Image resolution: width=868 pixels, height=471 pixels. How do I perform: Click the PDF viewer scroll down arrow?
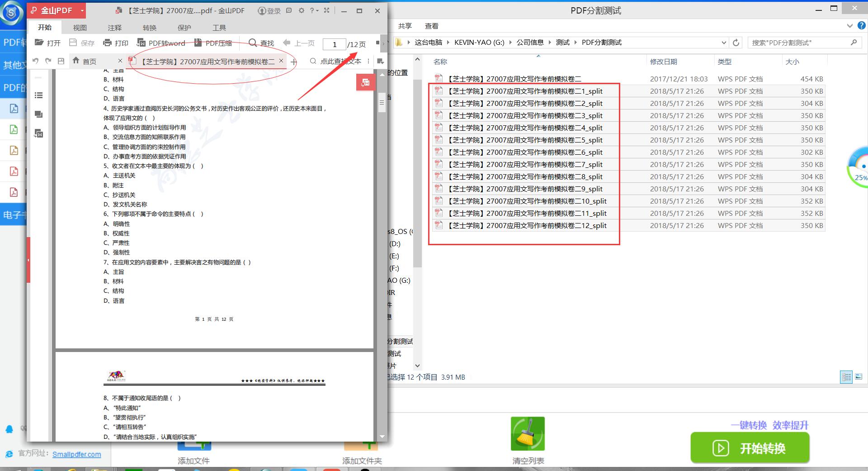(382, 437)
